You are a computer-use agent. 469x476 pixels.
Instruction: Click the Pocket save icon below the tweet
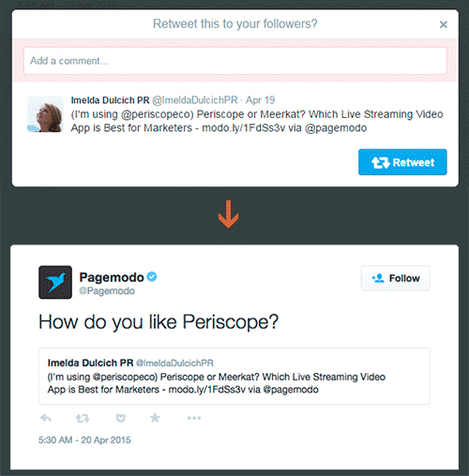coord(121,418)
